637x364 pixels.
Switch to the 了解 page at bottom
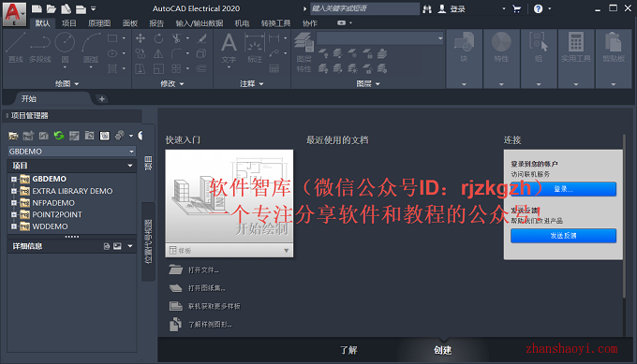[x=348, y=350]
